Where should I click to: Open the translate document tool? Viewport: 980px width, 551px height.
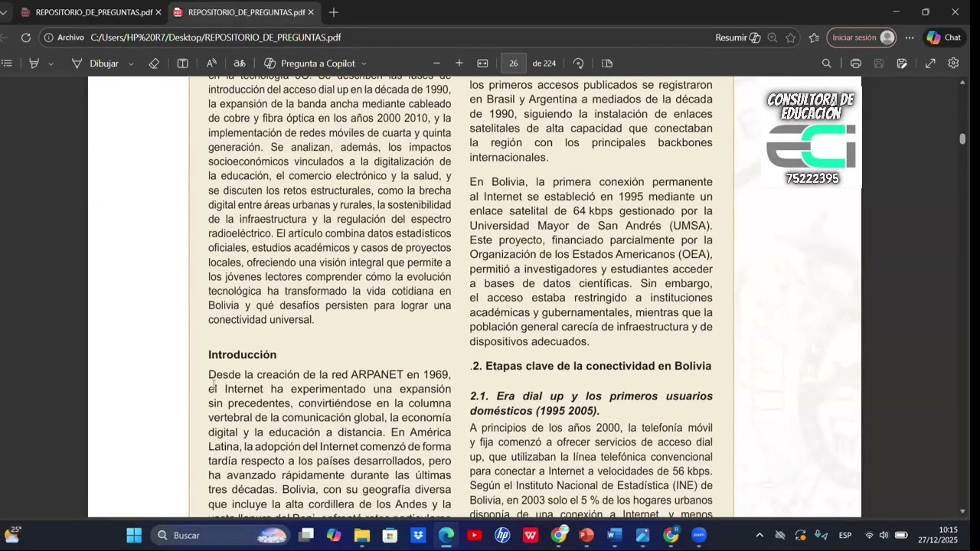coord(240,64)
